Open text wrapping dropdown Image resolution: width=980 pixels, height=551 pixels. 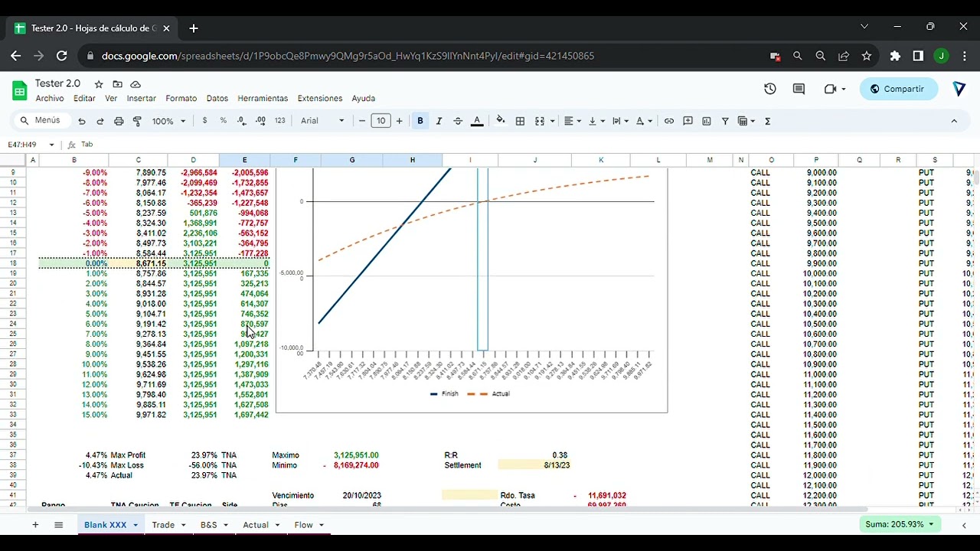pyautogui.click(x=621, y=121)
